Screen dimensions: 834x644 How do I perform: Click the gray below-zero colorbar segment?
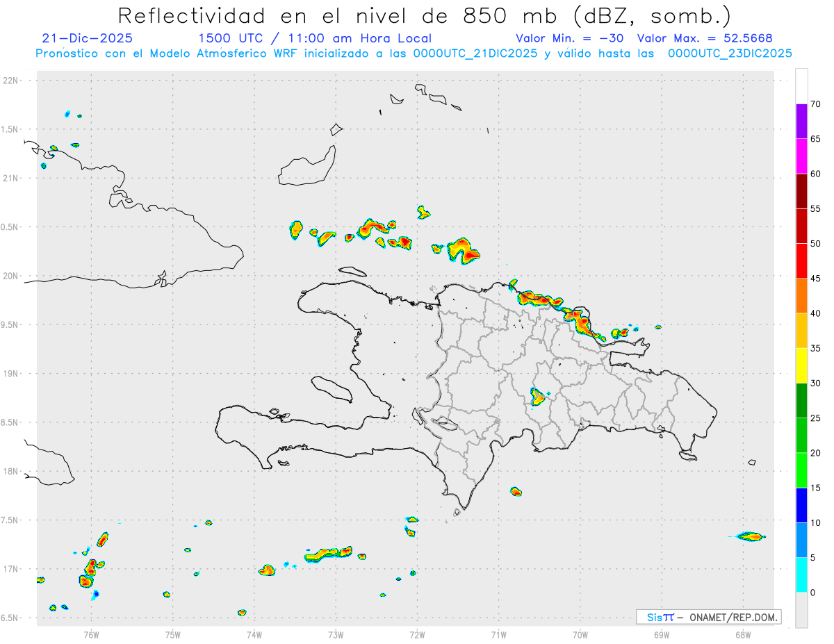(801, 610)
